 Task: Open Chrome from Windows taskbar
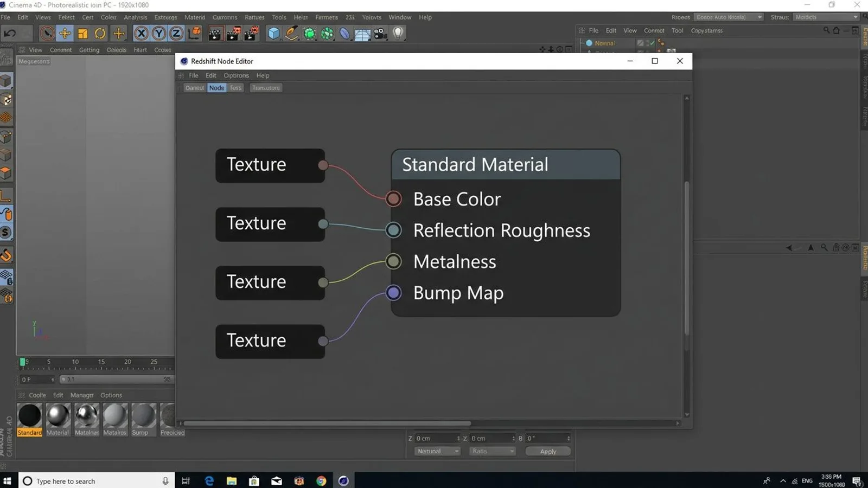pyautogui.click(x=321, y=481)
